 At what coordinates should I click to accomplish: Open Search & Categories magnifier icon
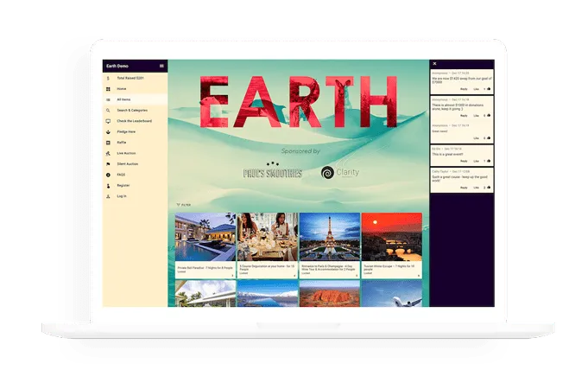108,111
